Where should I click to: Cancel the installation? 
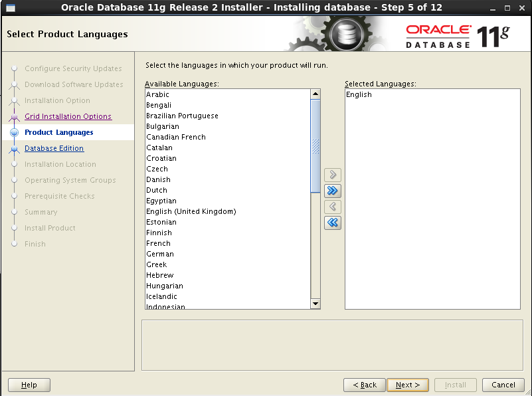[503, 385]
